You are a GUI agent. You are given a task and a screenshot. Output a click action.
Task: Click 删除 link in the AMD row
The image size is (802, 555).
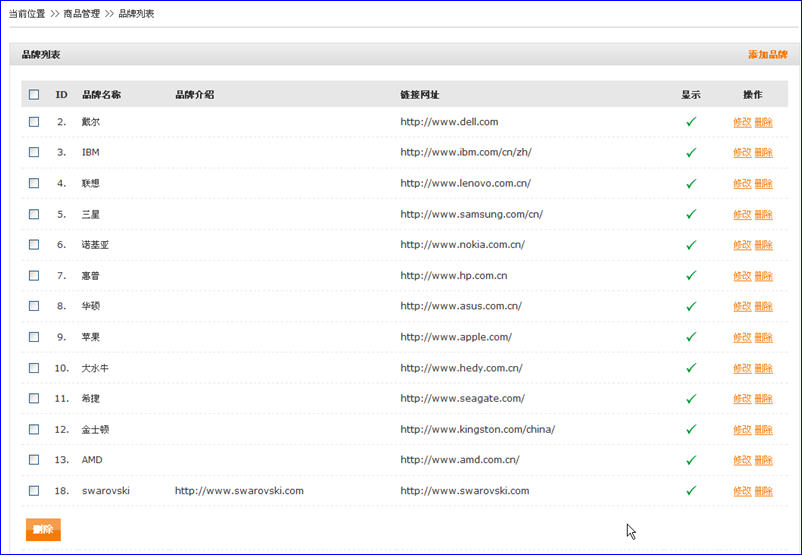pos(764,460)
